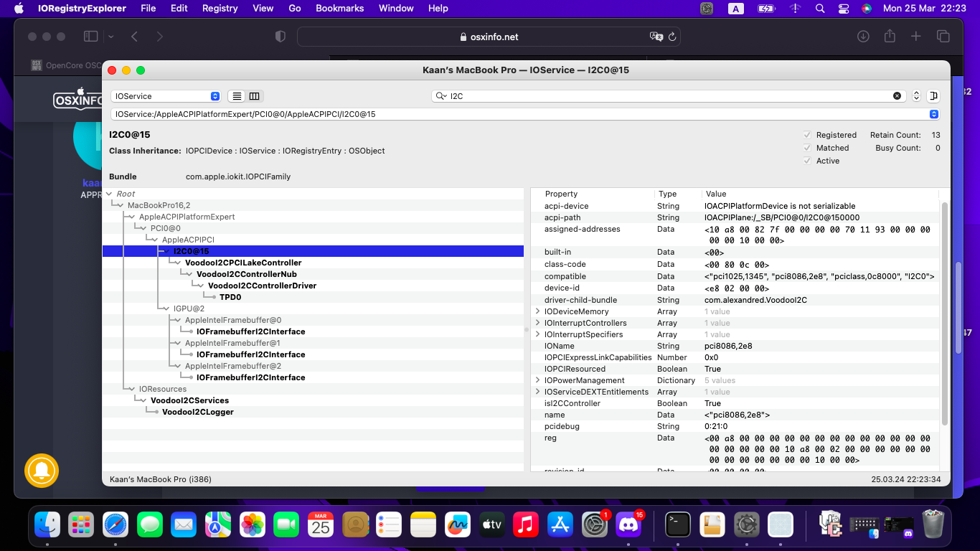This screenshot has width=980, height=551.
Task: Switch to column browser view
Action: click(255, 96)
